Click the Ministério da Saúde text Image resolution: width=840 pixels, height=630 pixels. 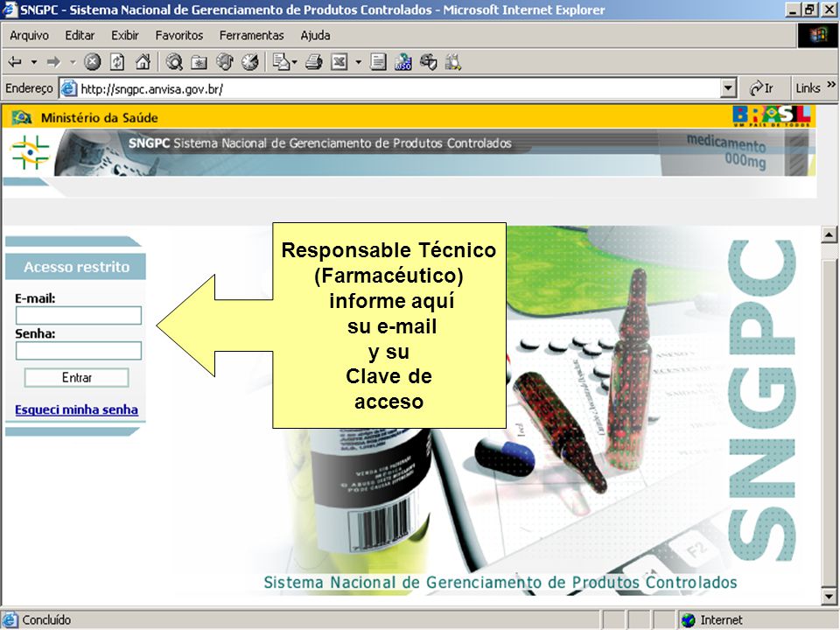(x=99, y=118)
